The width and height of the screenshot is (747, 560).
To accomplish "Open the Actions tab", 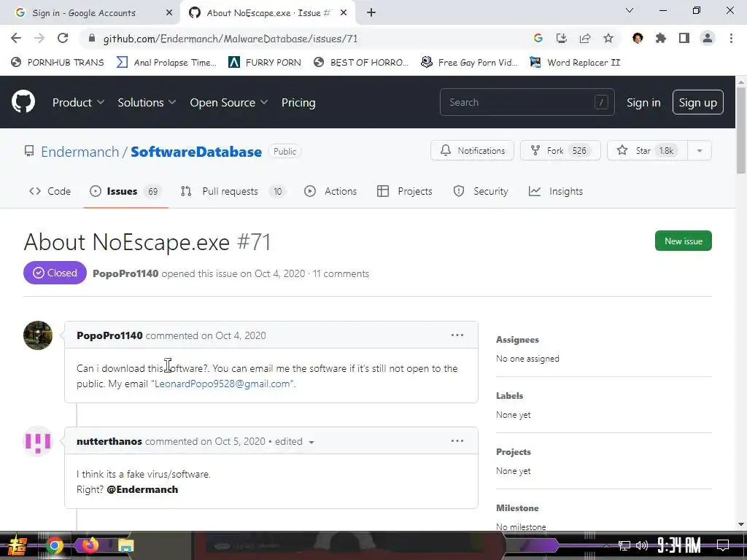I will [x=330, y=191].
